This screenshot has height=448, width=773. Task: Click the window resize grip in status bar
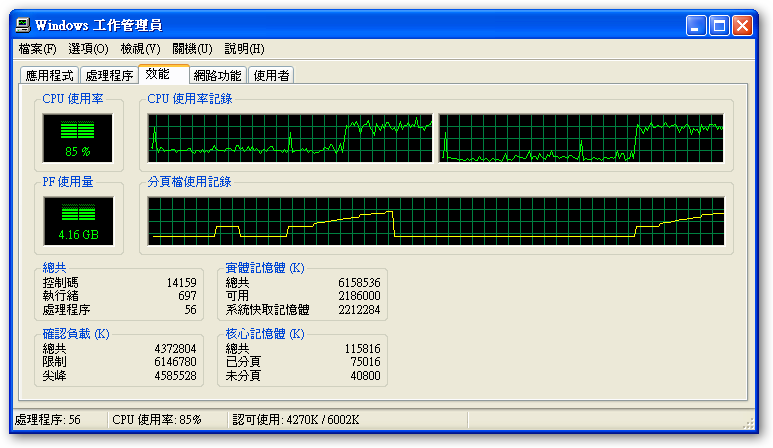tap(749, 423)
